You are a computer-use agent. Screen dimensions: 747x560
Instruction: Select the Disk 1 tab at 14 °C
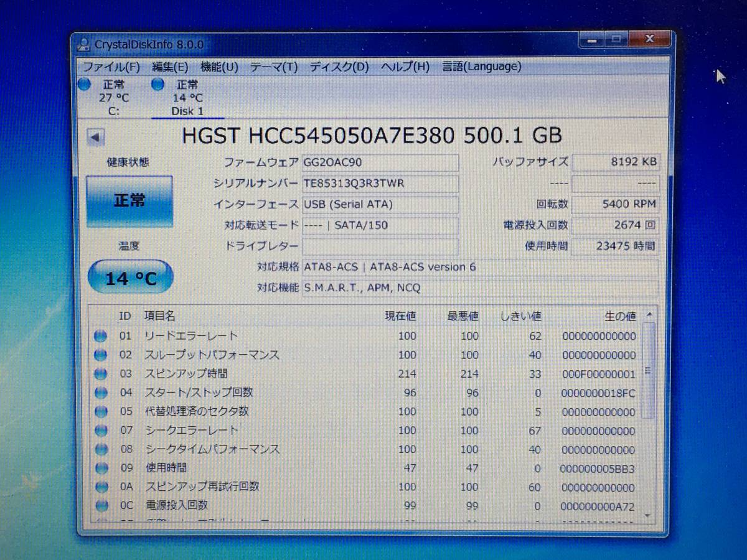pyautogui.click(x=187, y=98)
